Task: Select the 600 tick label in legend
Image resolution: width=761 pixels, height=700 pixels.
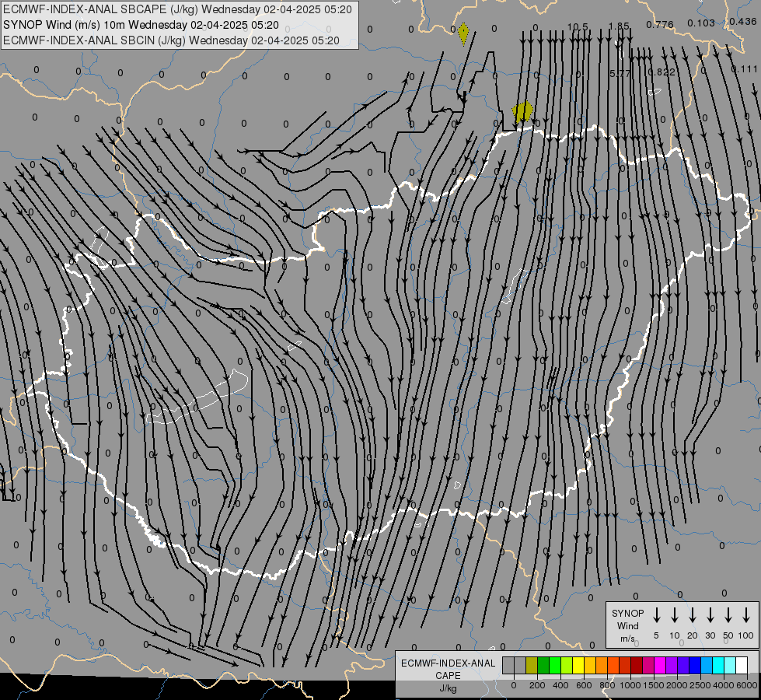Action: tap(584, 685)
